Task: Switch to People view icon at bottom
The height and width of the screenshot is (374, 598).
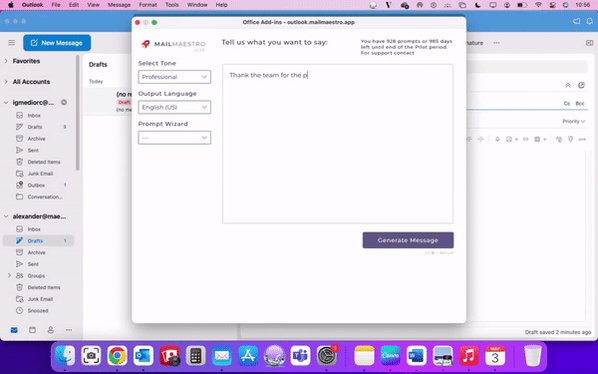Action: coord(51,330)
